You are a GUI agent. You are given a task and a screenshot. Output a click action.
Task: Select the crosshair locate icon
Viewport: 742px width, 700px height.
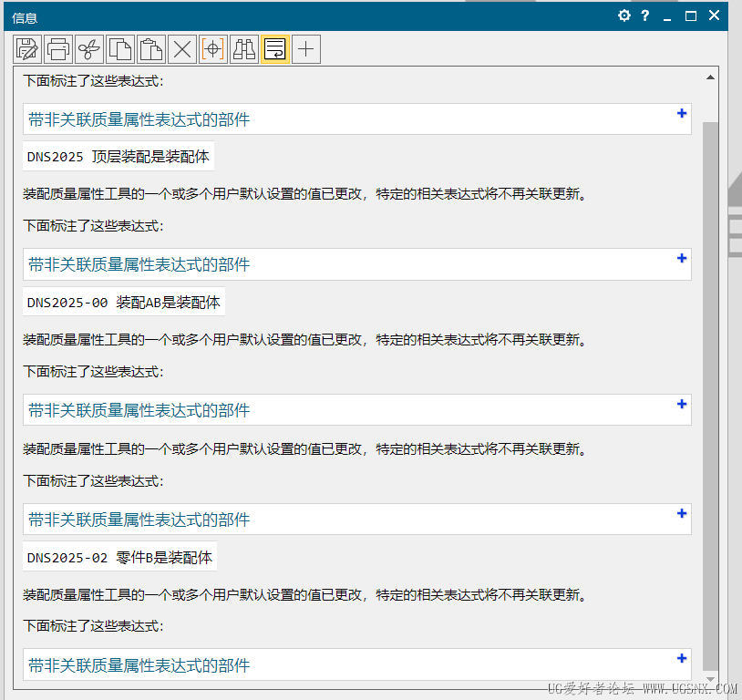pos(212,48)
